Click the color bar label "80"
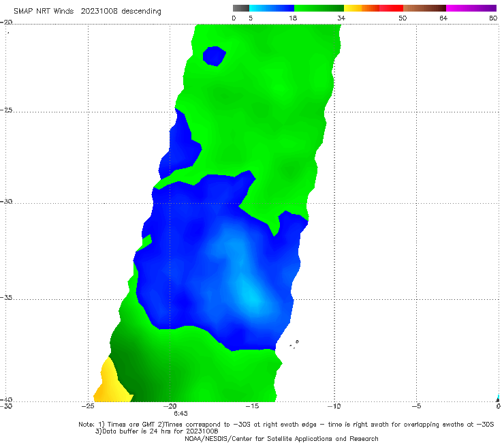504x443 pixels. pos(493,18)
